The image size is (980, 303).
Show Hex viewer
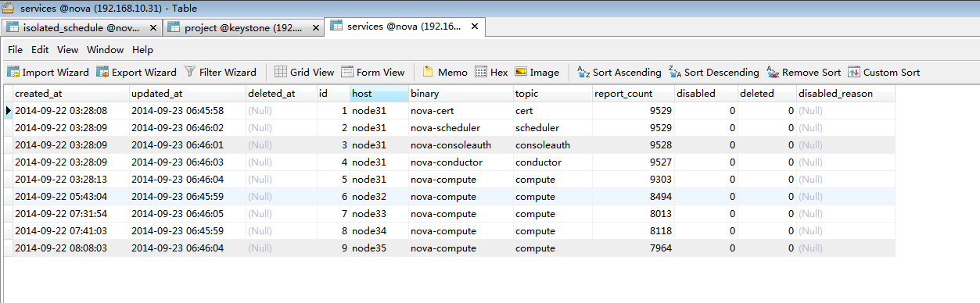pos(491,73)
